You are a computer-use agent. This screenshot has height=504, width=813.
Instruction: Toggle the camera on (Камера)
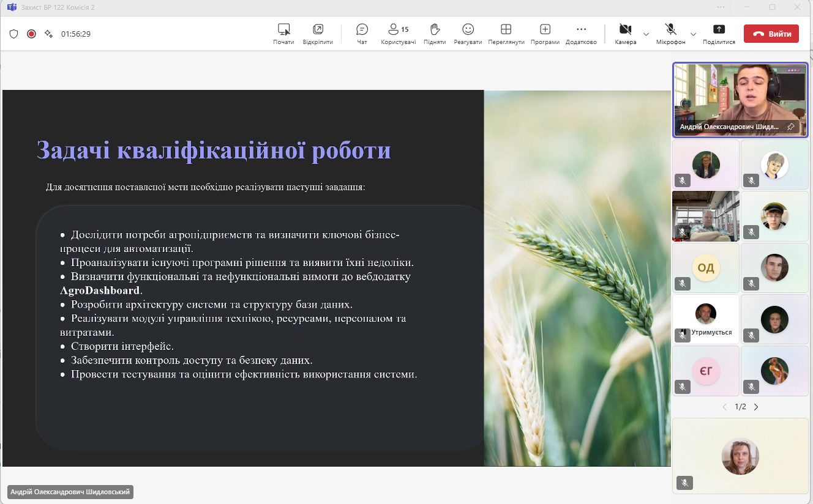(x=625, y=34)
